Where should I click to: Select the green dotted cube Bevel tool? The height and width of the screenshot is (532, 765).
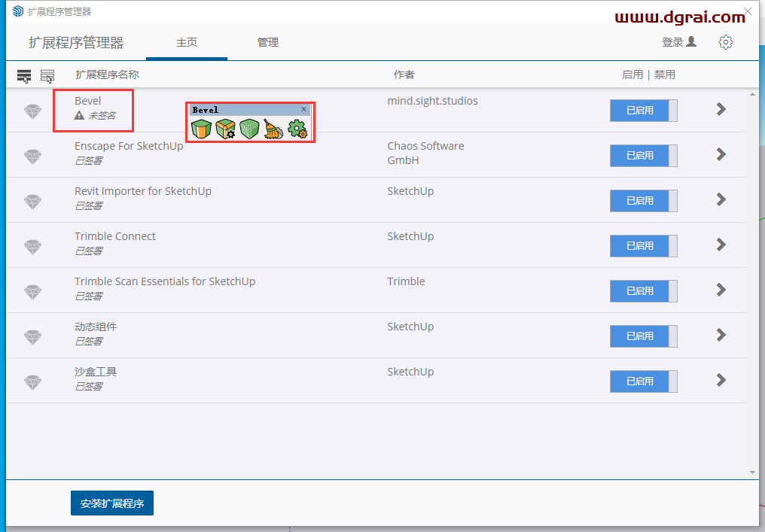click(249, 129)
